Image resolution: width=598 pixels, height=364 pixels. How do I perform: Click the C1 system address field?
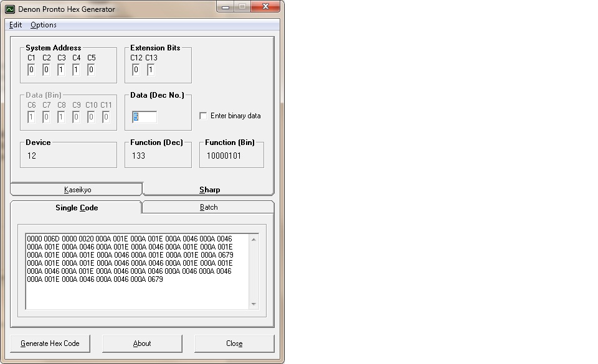click(x=31, y=70)
